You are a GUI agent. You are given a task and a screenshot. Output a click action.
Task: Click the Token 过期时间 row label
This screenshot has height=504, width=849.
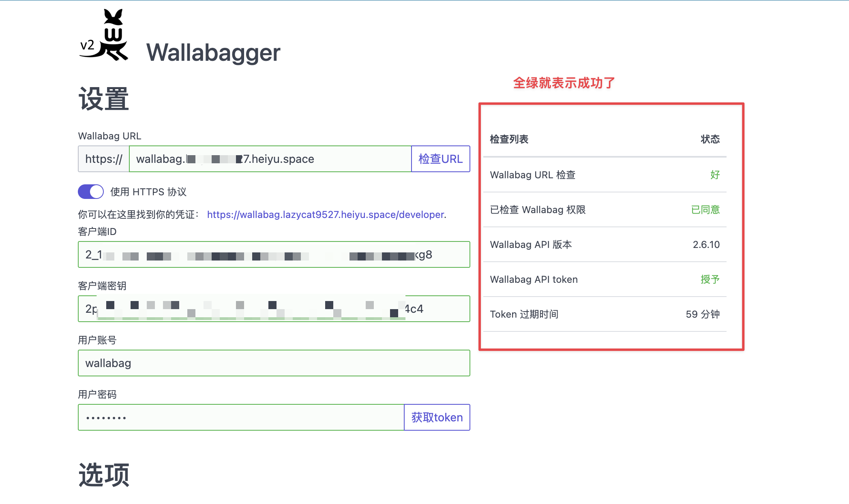tap(524, 314)
